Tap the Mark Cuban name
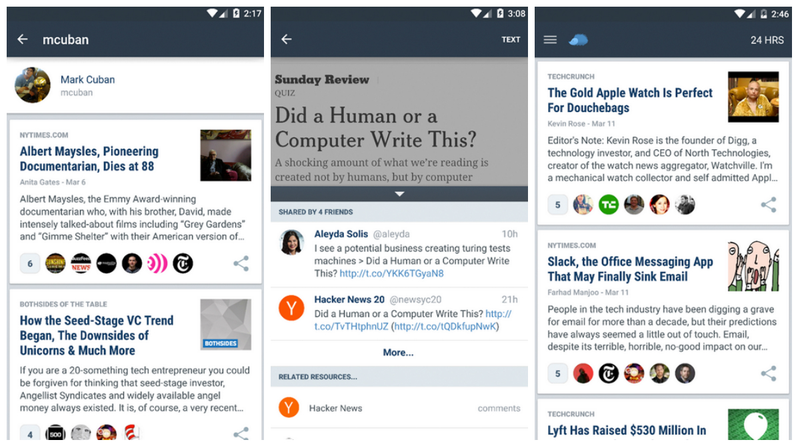The width and height of the screenshot is (800, 448). [x=88, y=80]
